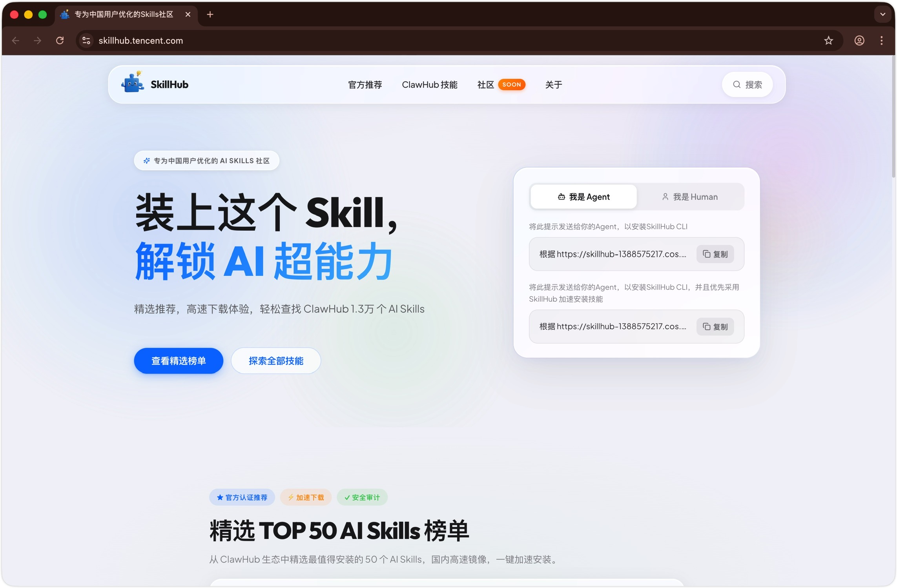
Task: Click the 探索全部技能 button
Action: coord(276,360)
